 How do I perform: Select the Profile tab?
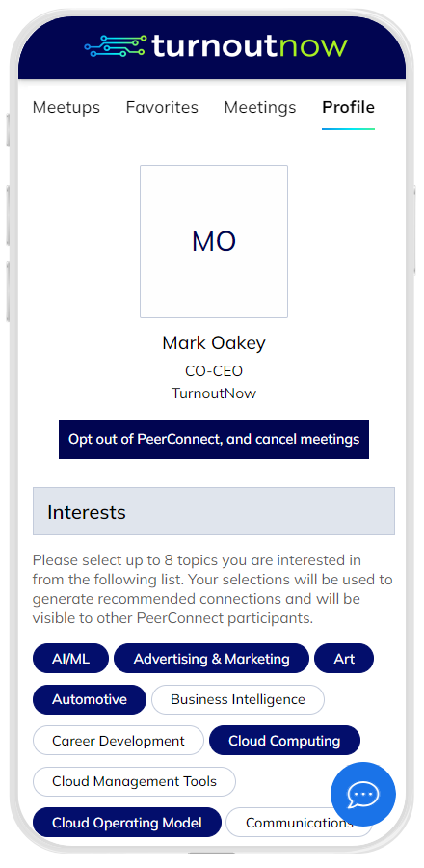348,107
